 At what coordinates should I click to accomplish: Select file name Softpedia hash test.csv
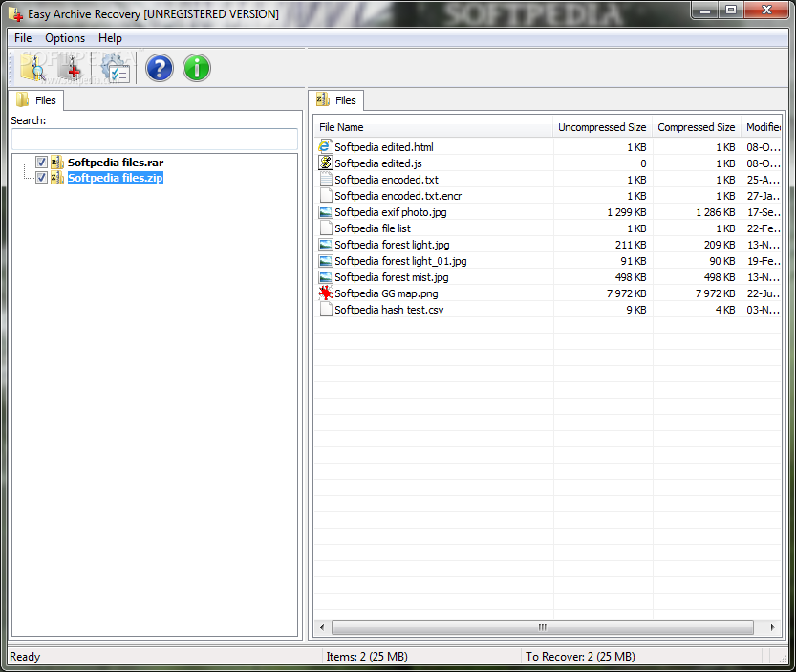[x=389, y=310]
